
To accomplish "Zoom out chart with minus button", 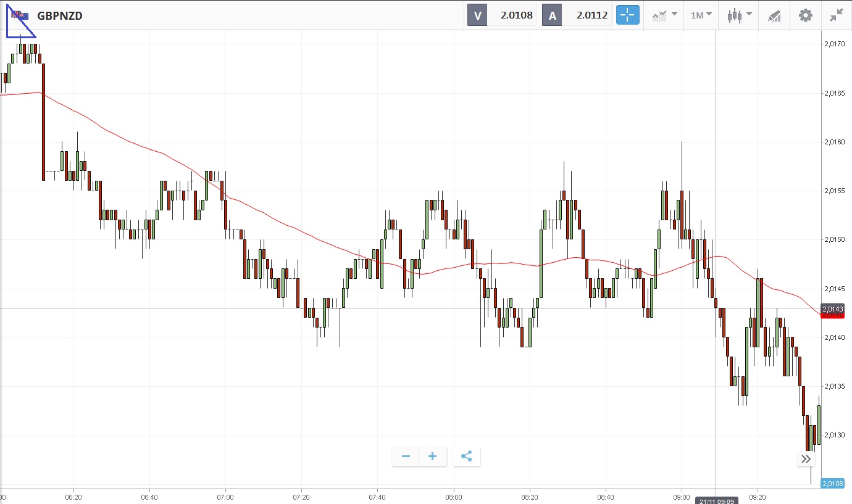I will click(406, 456).
